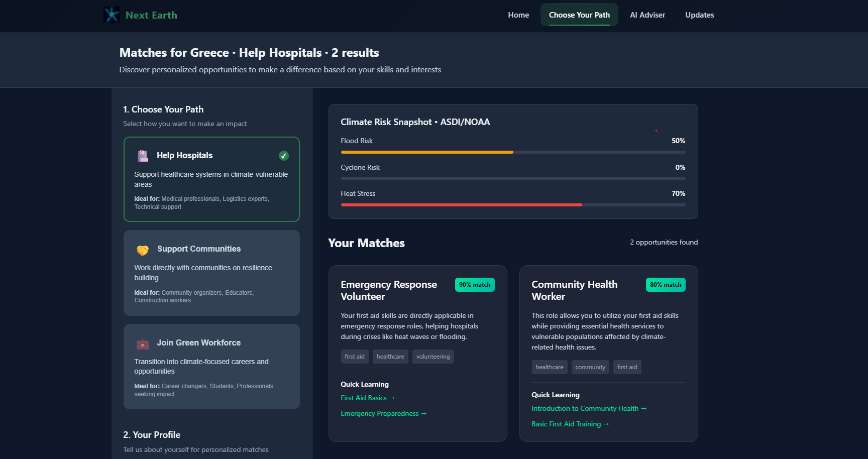Switch to Choose Your Path tab
The width and height of the screenshot is (868, 459).
coord(579,15)
